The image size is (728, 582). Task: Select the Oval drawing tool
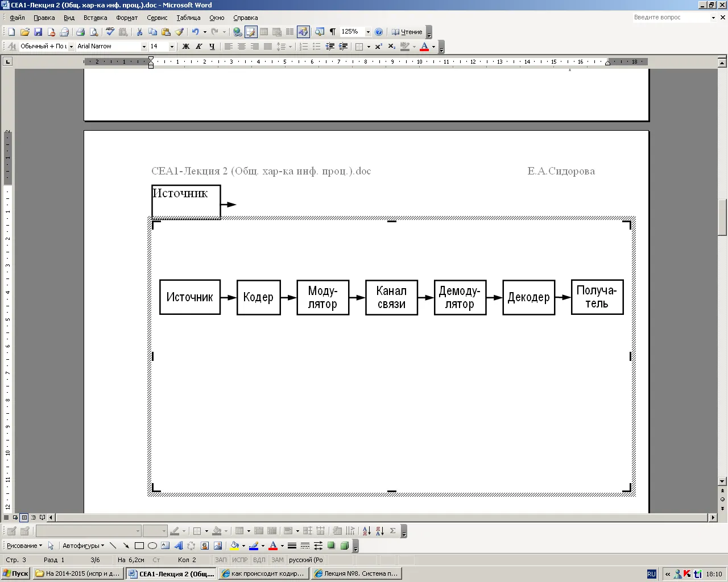click(x=152, y=546)
